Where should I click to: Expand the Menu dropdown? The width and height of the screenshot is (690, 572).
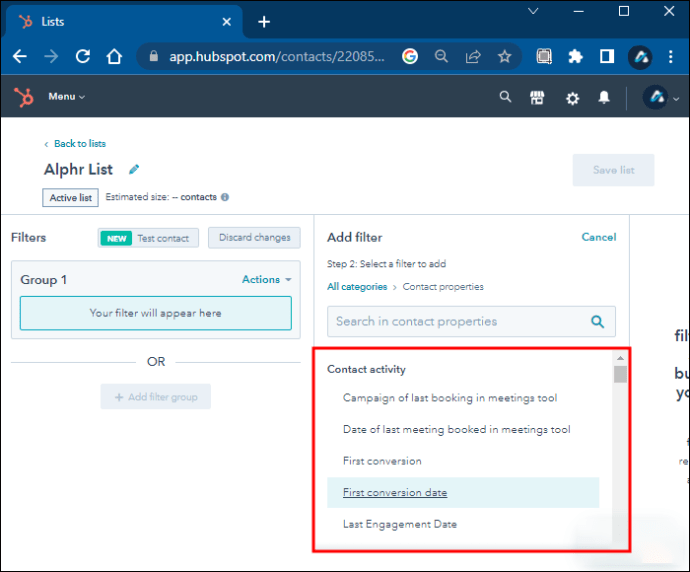66,96
